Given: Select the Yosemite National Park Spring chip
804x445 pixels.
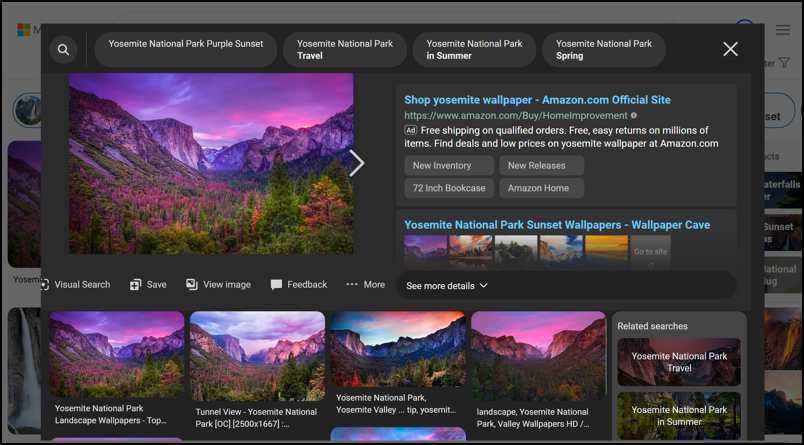Looking at the screenshot, I should 604,50.
